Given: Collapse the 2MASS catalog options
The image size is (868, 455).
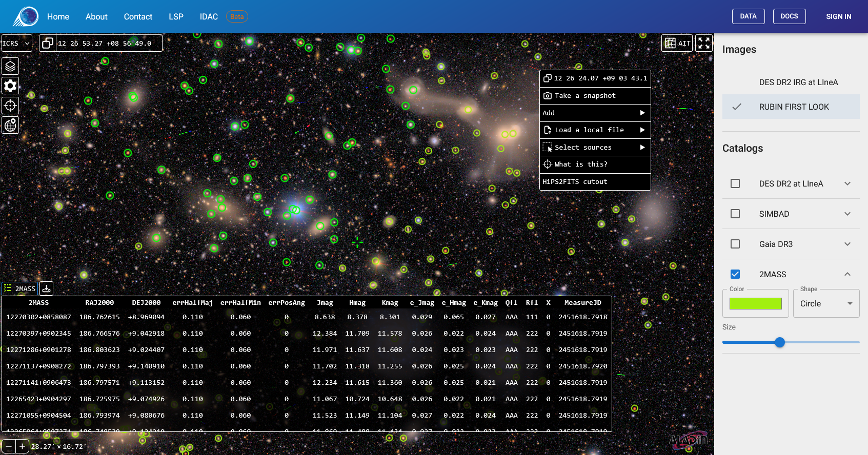Looking at the screenshot, I should (x=847, y=274).
